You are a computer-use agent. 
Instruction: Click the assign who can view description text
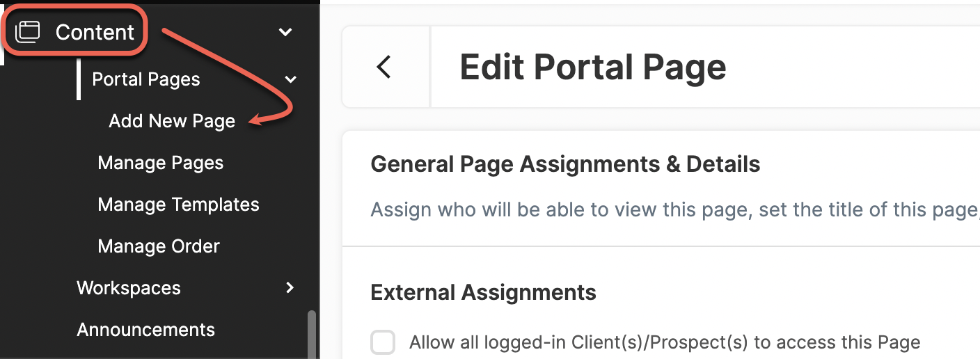point(675,209)
